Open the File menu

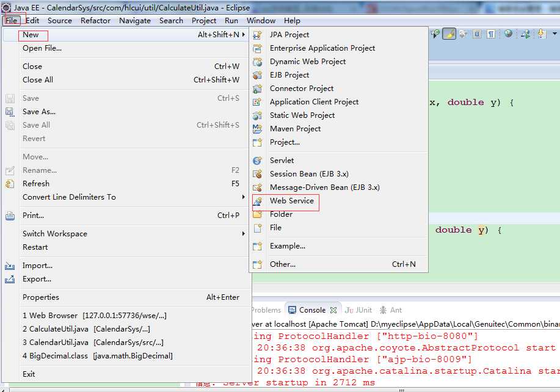(x=11, y=21)
